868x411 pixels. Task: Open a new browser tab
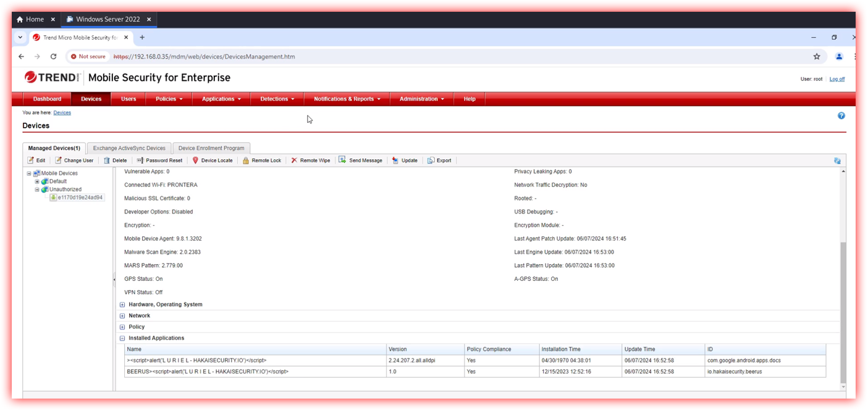tap(142, 37)
